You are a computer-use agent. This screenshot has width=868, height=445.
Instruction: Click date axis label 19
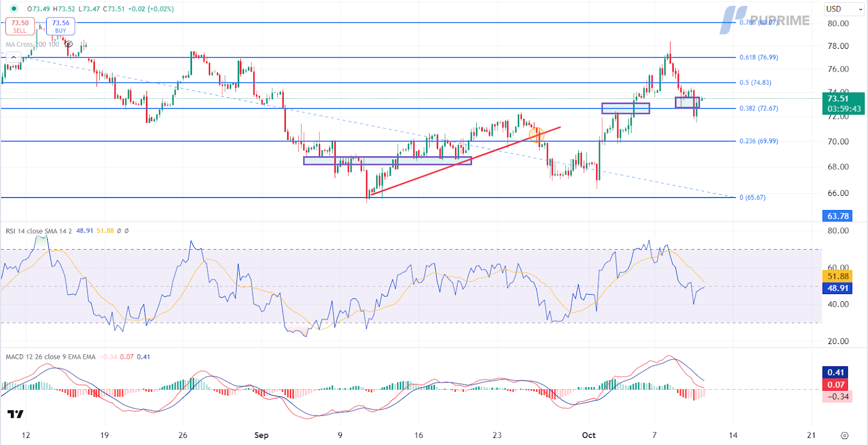coord(104,435)
